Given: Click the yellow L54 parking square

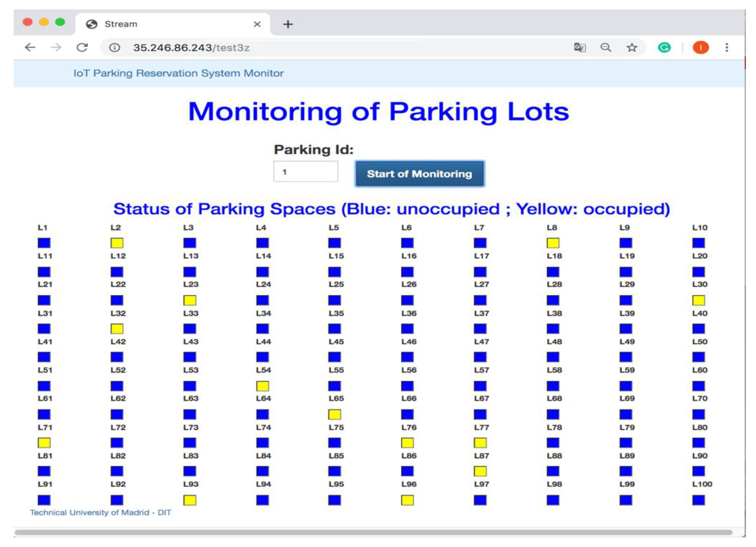Looking at the screenshot, I should (x=263, y=386).
